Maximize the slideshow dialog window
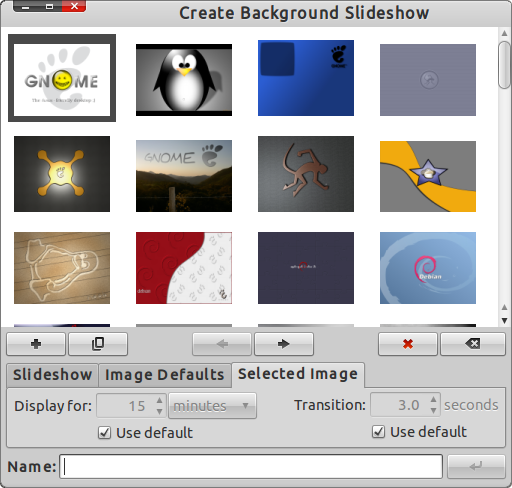512x488 pixels. (x=49, y=6)
